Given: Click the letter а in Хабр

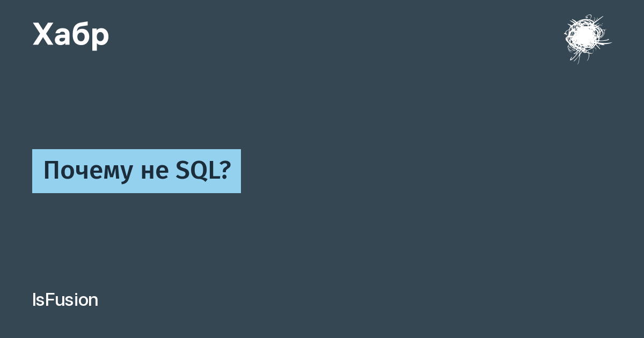Looking at the screenshot, I should click(63, 38).
